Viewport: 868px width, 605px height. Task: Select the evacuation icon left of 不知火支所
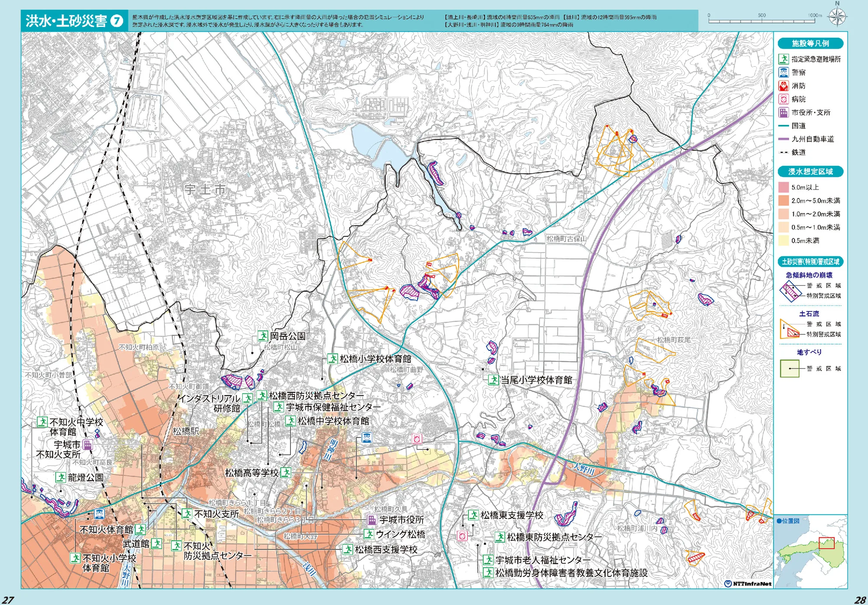[187, 514]
